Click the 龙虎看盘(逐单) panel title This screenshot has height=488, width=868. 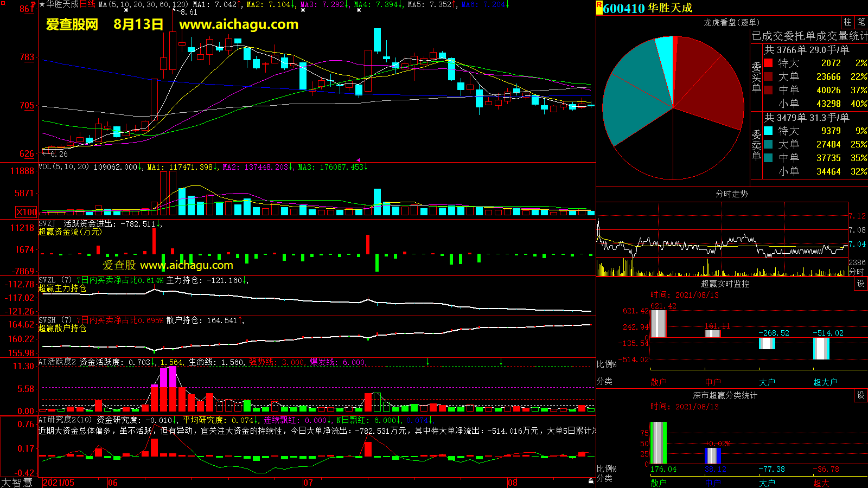point(731,22)
